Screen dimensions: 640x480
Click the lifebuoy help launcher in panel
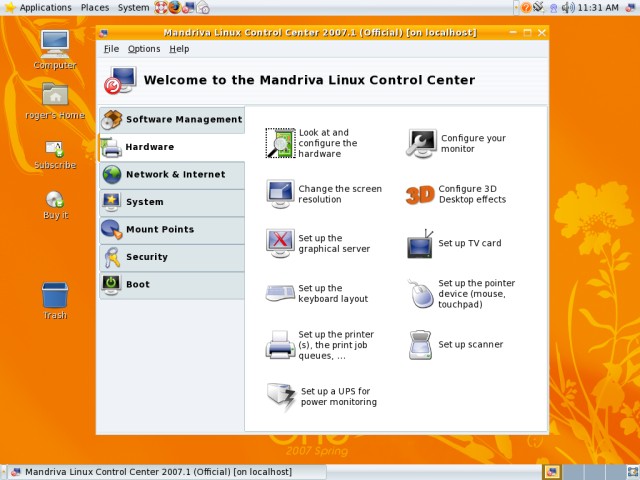coord(161,7)
